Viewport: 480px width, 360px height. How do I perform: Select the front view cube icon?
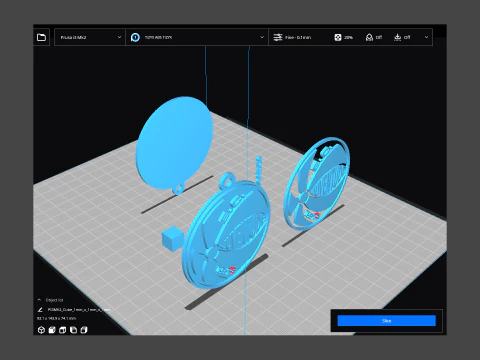(52, 330)
